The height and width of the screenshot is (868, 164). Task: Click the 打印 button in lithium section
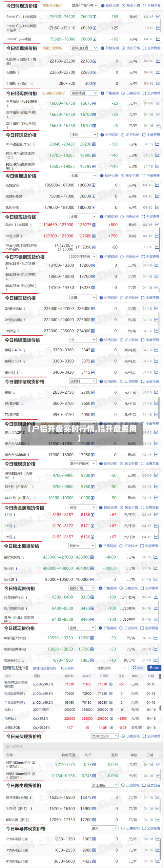pos(154,668)
